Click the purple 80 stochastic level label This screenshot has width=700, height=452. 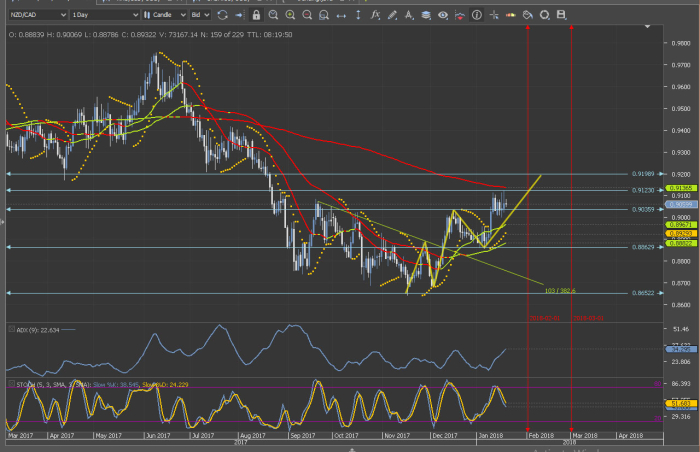(657, 384)
